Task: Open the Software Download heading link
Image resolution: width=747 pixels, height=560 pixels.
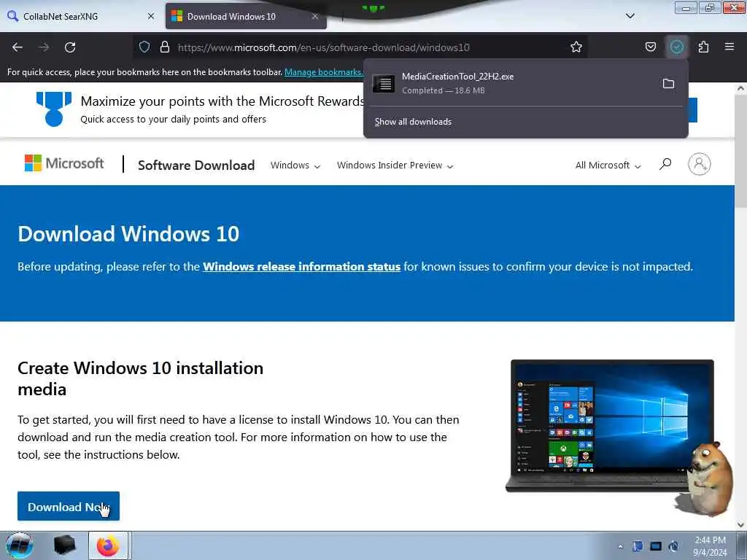Action: tap(196, 166)
